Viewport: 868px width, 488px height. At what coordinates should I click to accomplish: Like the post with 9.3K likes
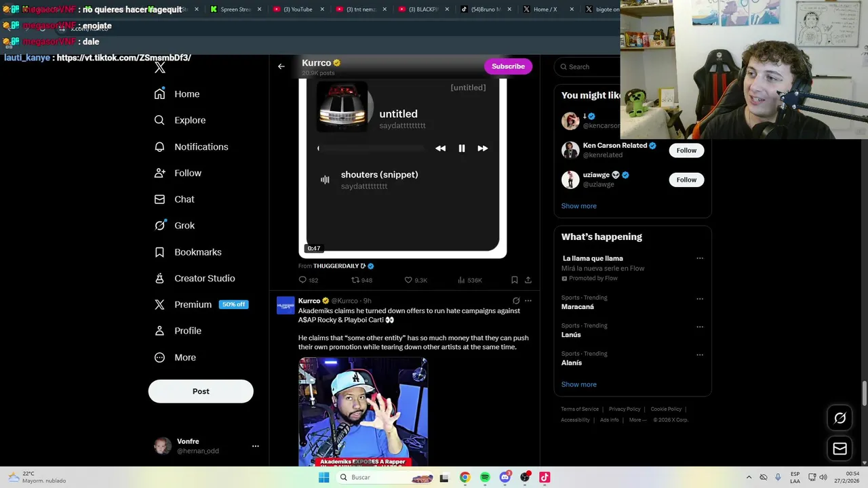click(416, 280)
